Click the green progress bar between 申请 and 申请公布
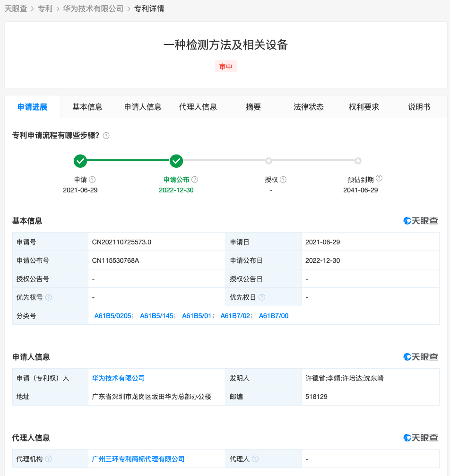 (128, 161)
